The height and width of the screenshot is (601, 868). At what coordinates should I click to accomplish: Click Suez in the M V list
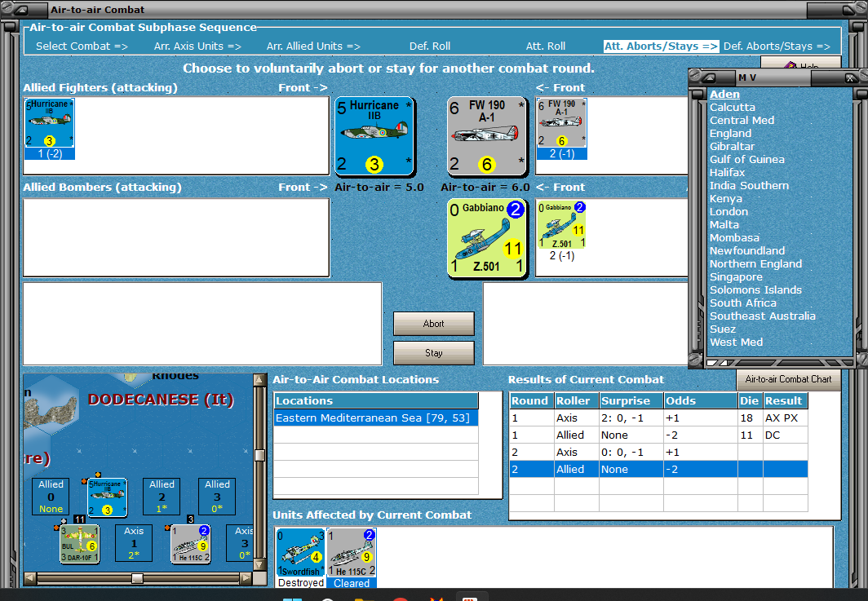click(723, 329)
